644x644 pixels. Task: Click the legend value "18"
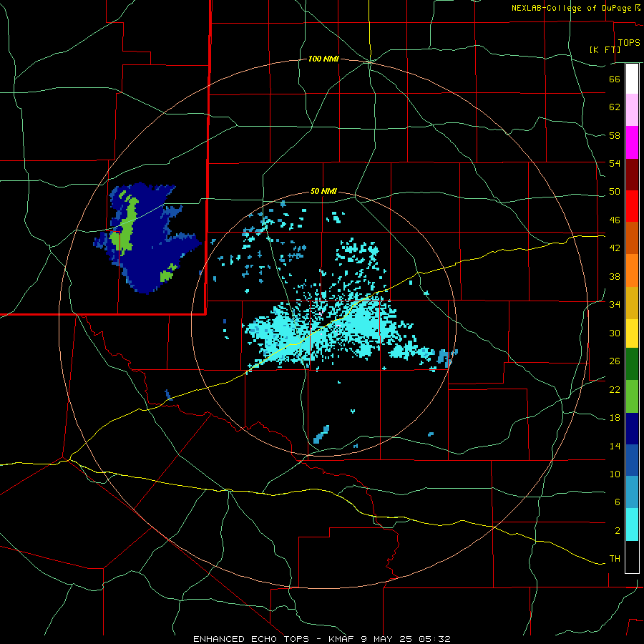[615, 418]
